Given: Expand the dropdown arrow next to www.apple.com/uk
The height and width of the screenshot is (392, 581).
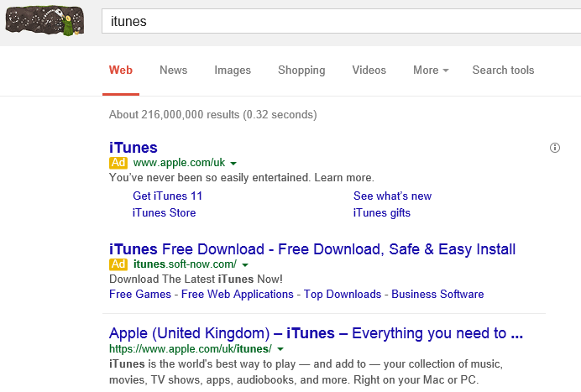Looking at the screenshot, I should 233,164.
